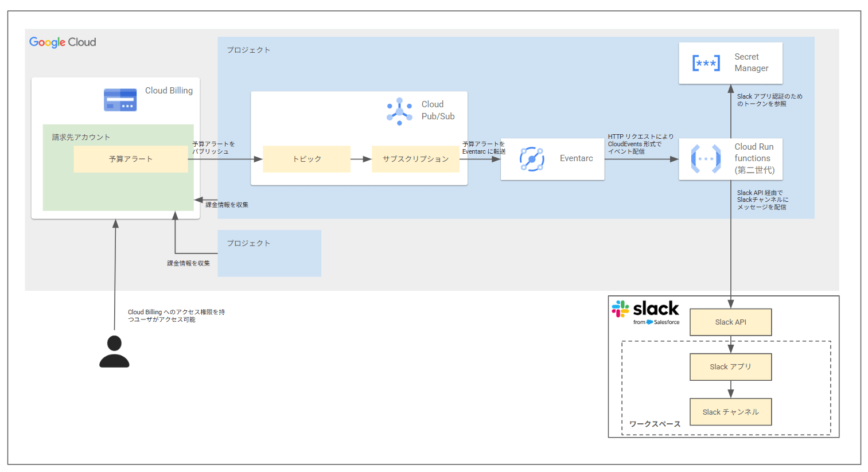Click the Secret Manager asterisk icon

[706, 63]
